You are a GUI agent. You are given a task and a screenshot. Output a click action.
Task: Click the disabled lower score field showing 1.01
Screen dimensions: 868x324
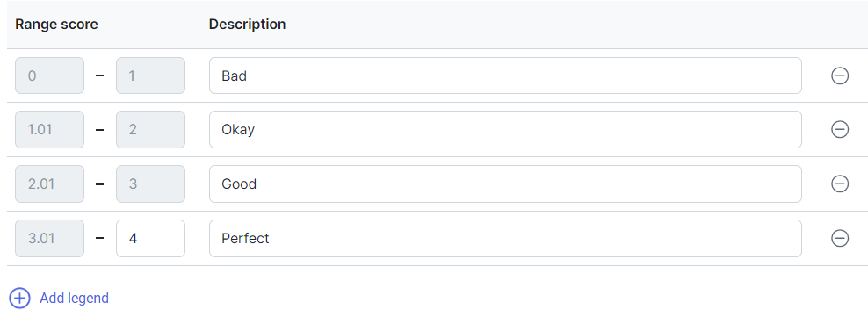[x=50, y=129]
